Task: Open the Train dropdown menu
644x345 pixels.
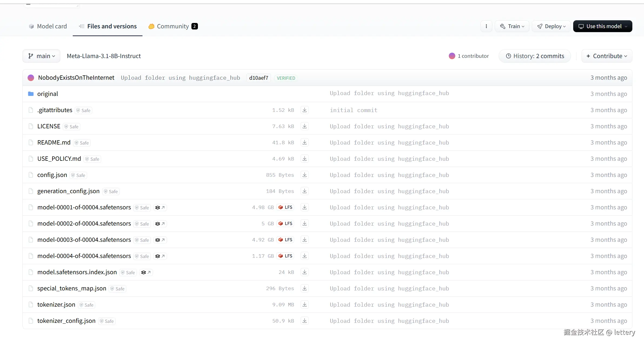Action: 512,26
